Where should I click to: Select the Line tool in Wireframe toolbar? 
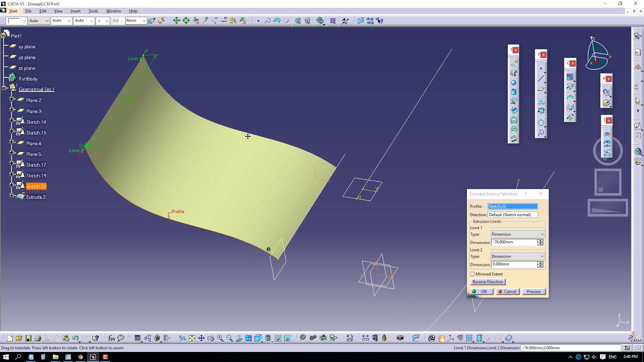tap(541, 78)
